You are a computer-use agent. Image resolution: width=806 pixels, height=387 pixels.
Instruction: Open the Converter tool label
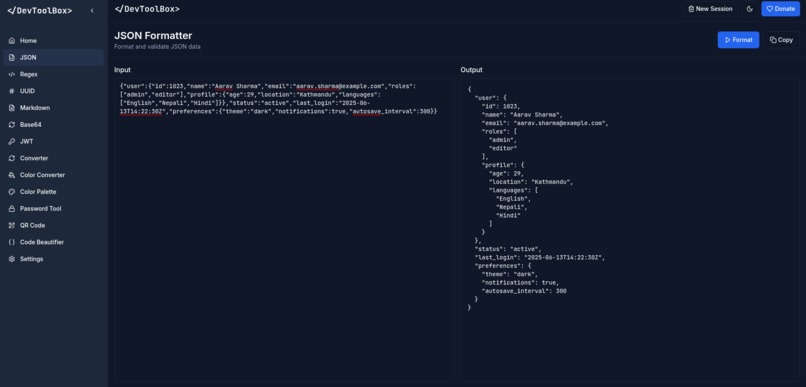tap(34, 158)
